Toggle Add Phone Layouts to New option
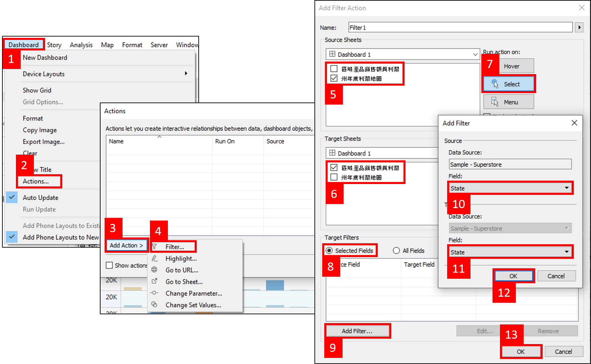The image size is (591, 364). pos(61,237)
